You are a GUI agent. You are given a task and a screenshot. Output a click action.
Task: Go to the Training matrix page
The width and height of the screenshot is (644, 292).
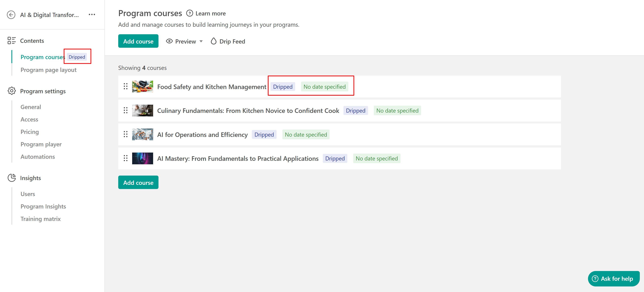[x=40, y=219]
